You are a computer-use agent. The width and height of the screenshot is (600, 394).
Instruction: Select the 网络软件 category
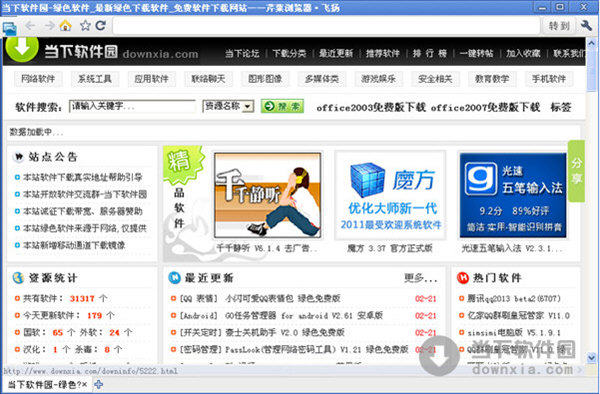(38, 79)
